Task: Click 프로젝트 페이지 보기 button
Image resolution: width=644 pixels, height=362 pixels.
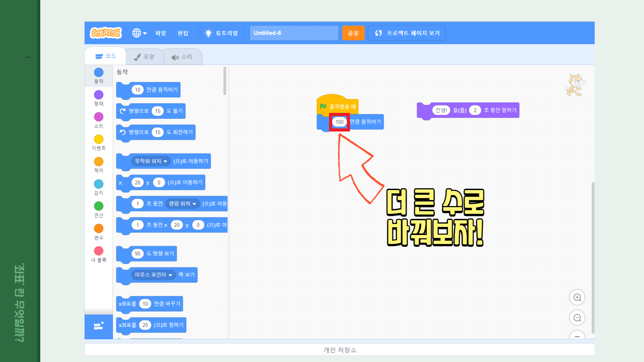Action: click(407, 33)
